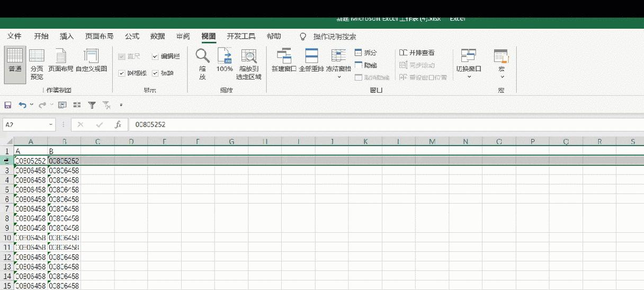The height and width of the screenshot is (290, 644).
Task: Select column A header
Action: pyautogui.click(x=31, y=142)
